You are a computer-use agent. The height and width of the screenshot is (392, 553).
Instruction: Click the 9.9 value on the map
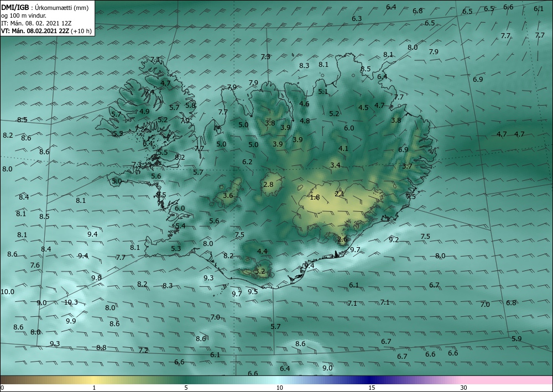point(71,321)
